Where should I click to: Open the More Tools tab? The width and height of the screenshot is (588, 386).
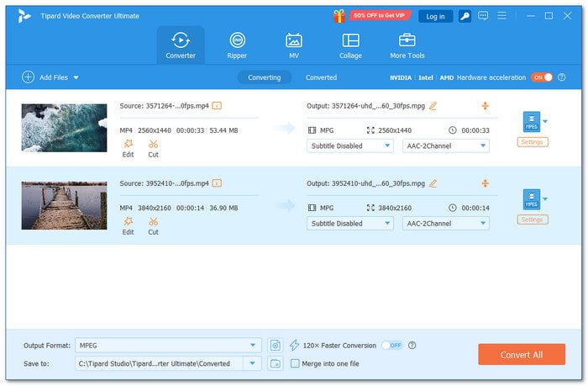407,45
